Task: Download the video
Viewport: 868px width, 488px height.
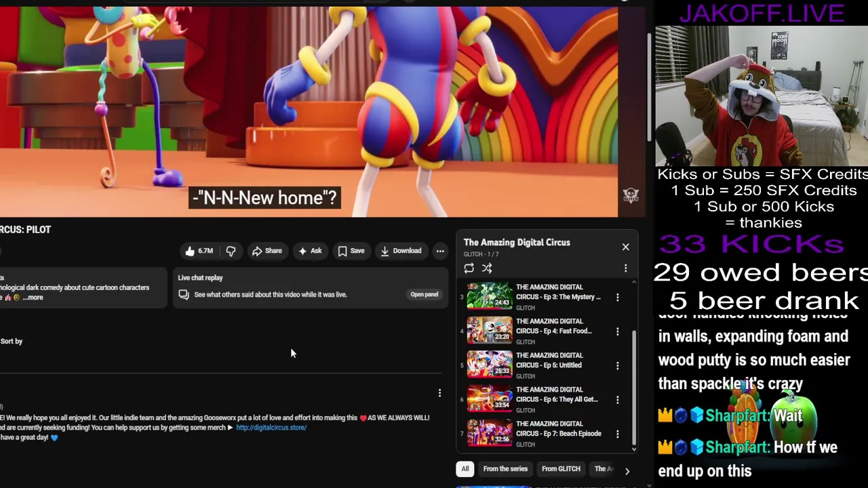Action: [401, 251]
